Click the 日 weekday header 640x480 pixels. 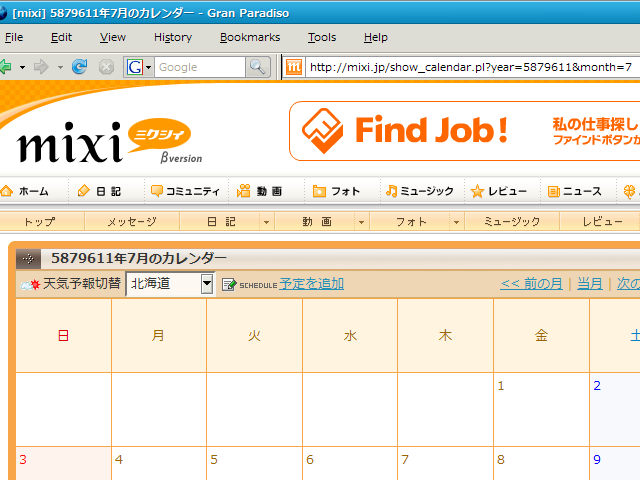coord(63,336)
